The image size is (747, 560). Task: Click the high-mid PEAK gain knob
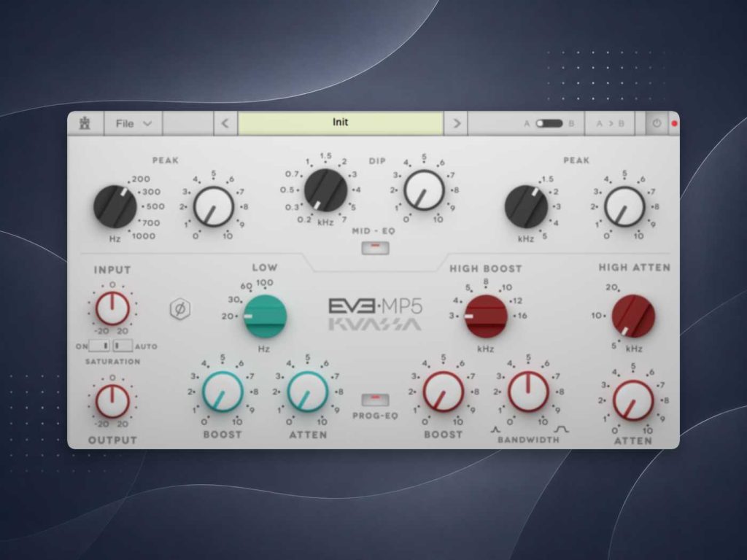(x=624, y=206)
